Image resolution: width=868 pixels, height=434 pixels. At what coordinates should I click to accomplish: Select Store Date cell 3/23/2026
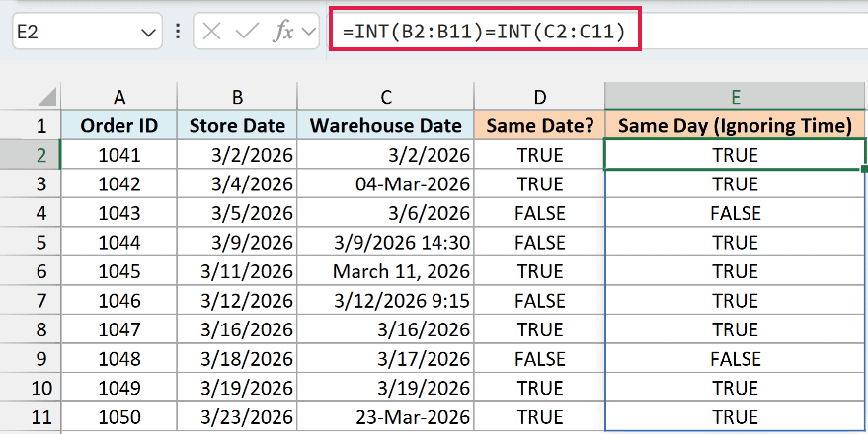(237, 417)
